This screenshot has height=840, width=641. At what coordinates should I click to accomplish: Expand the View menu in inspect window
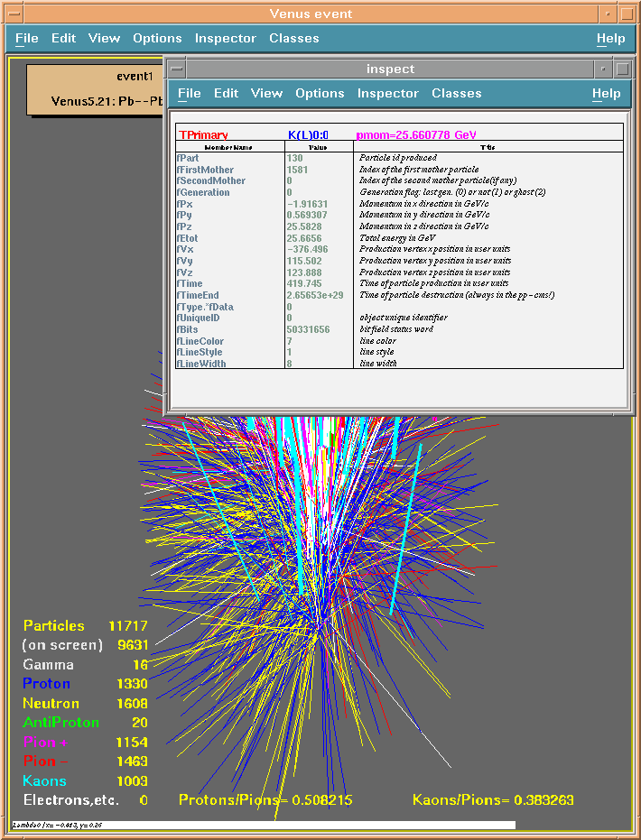point(266,94)
